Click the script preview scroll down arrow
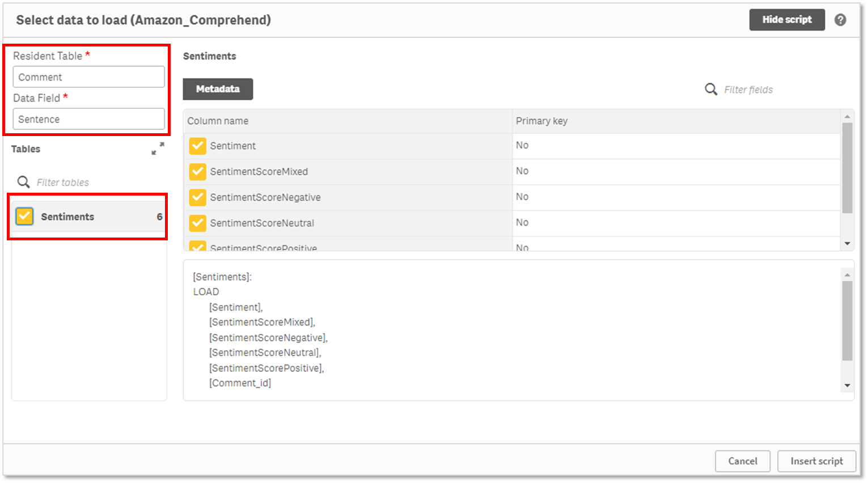868x483 pixels. coord(848,385)
